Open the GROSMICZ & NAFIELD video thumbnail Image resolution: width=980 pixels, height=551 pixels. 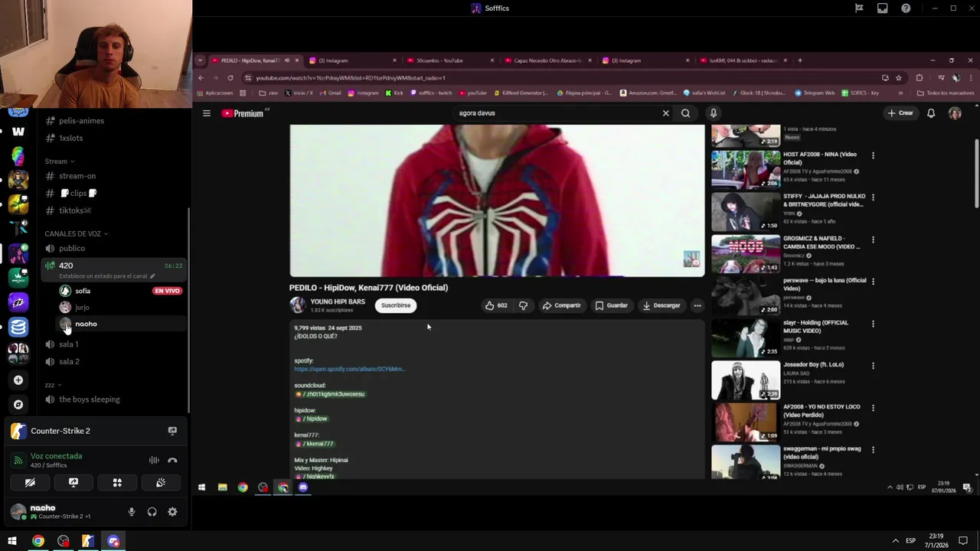[x=746, y=254]
